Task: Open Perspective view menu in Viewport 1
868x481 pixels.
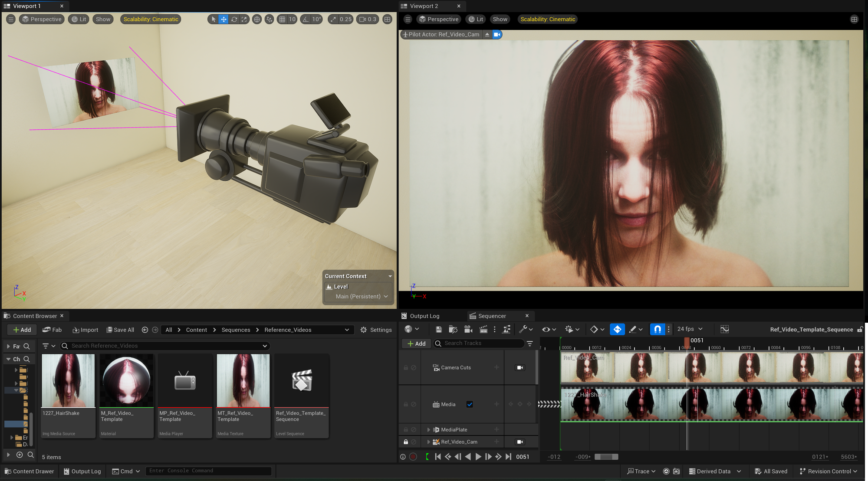Action: [42, 19]
